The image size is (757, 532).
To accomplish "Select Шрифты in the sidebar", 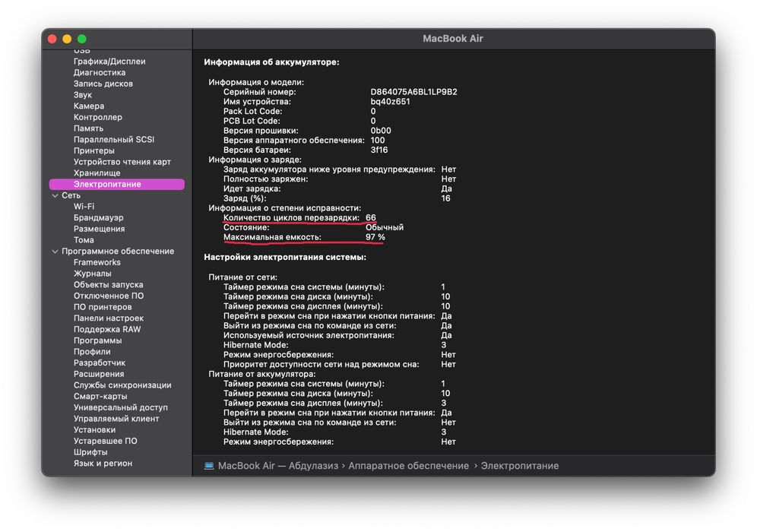I will 90,452.
